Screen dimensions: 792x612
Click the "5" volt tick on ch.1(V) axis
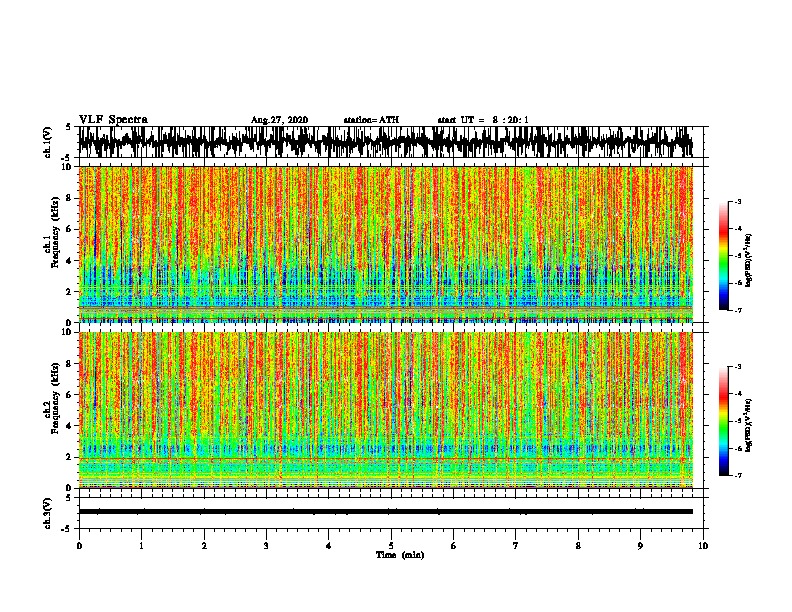[68, 127]
